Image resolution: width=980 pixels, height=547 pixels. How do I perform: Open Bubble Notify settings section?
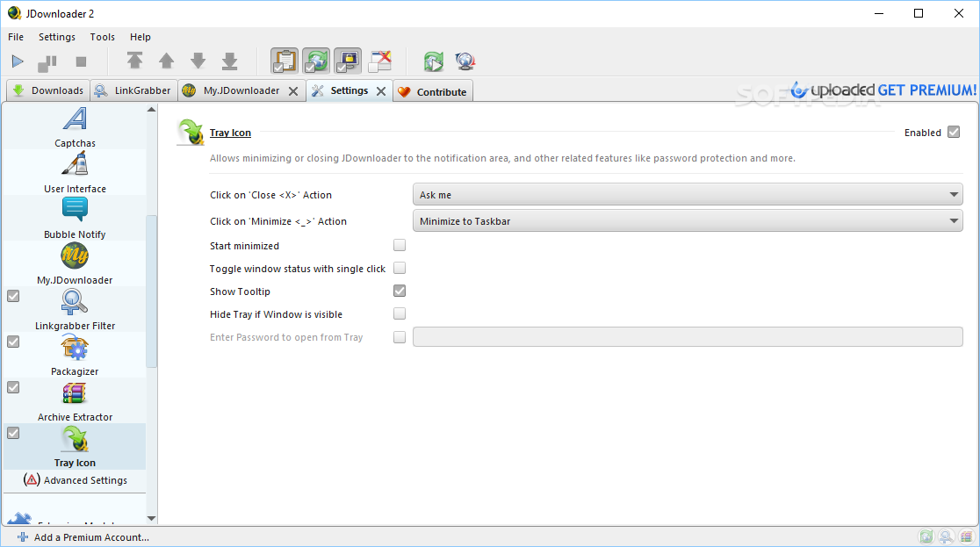(x=75, y=218)
